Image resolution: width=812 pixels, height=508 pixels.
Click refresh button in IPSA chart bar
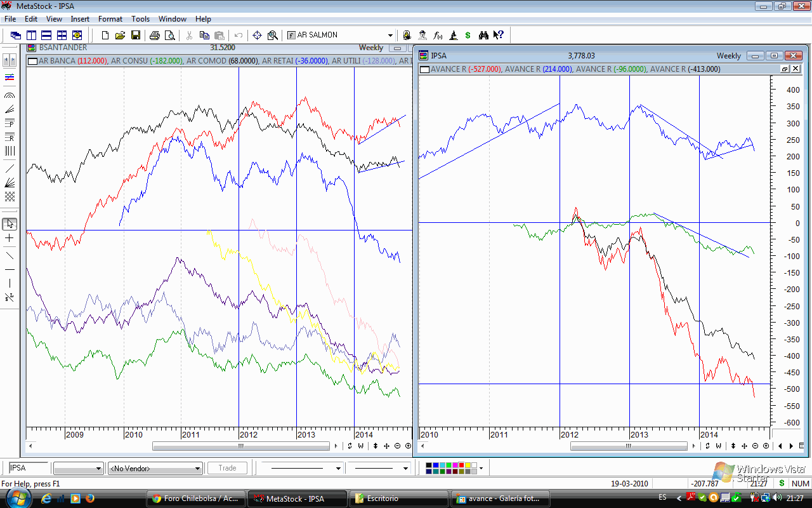click(708, 446)
